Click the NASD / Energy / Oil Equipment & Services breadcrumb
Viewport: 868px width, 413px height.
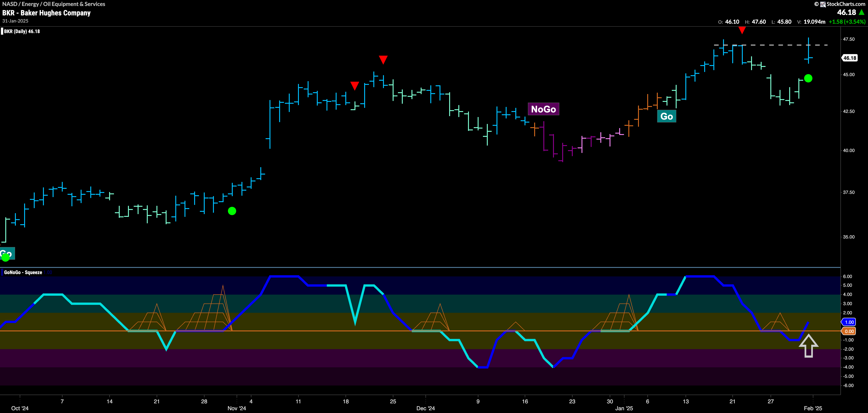[x=54, y=4]
